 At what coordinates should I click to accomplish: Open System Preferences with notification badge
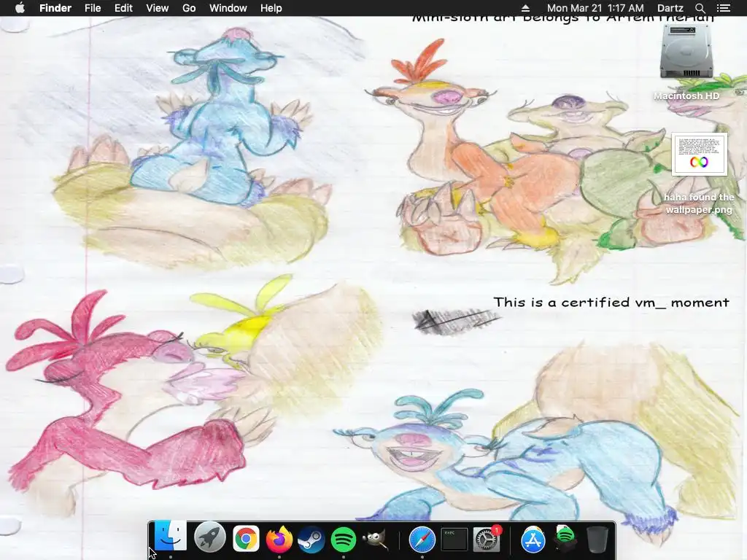[487, 539]
